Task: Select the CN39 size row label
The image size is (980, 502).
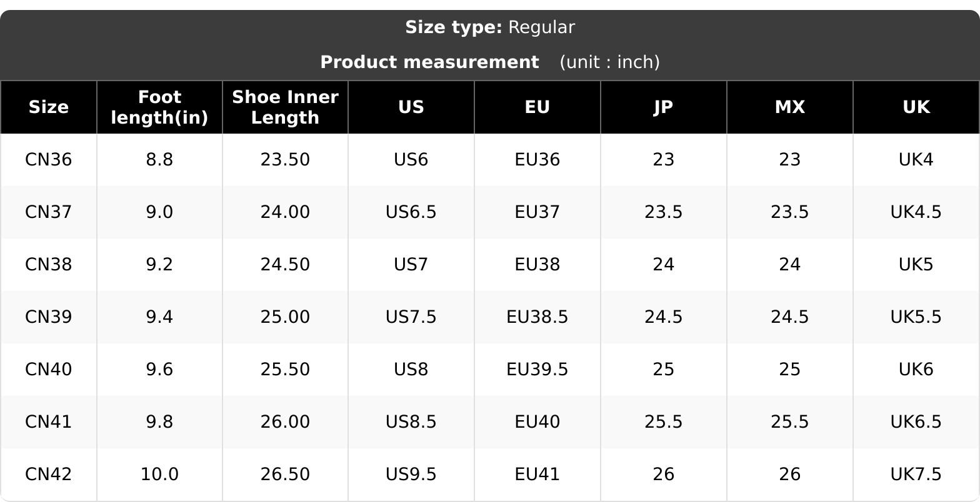Action: pos(48,317)
